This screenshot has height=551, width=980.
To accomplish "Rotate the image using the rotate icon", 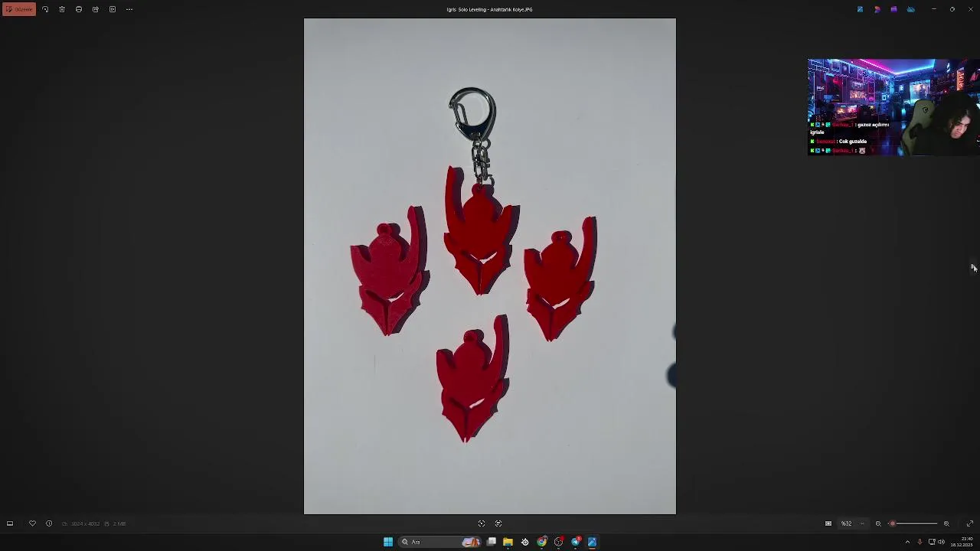I will 45,9.
